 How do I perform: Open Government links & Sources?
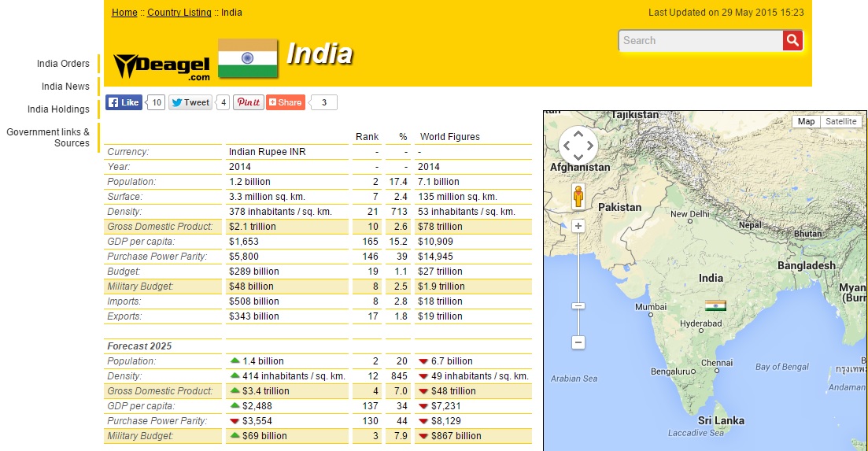(48, 137)
